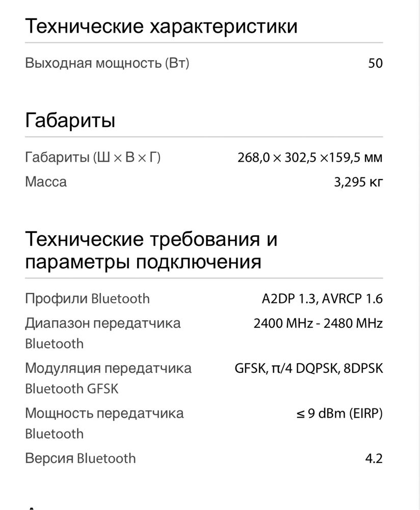Select the Габариты (Ш × В × Г) label
Viewport: 420px width, 510px height.
[93, 158]
